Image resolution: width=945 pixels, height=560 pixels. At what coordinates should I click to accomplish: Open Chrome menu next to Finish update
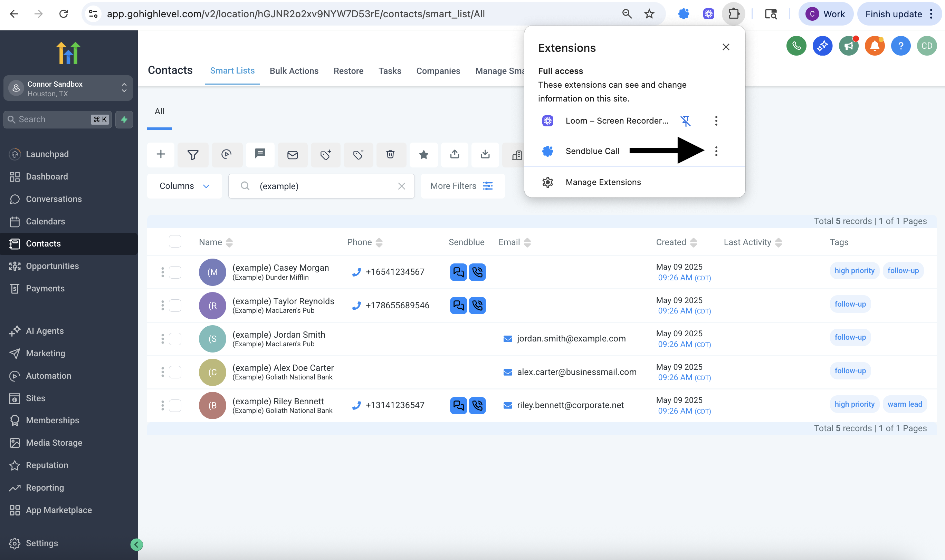coord(932,14)
